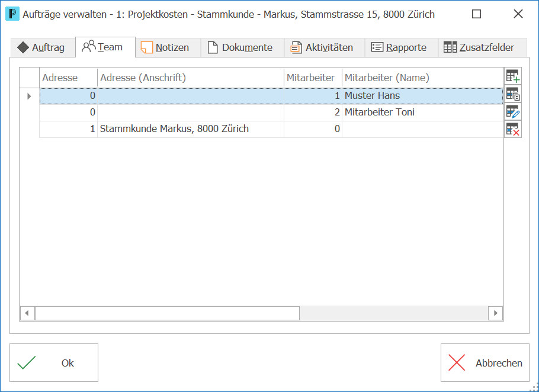Sort by the Mitarbeiter (Name) column header
The width and height of the screenshot is (539, 392).
423,78
